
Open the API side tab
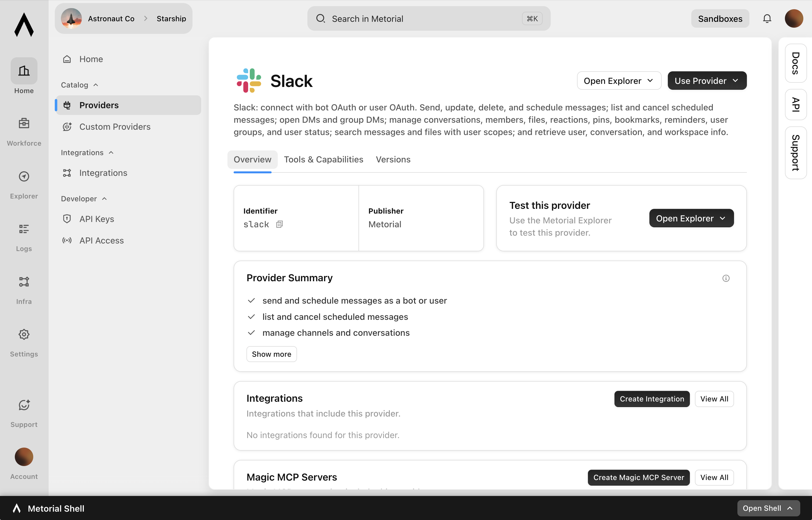[795, 104]
